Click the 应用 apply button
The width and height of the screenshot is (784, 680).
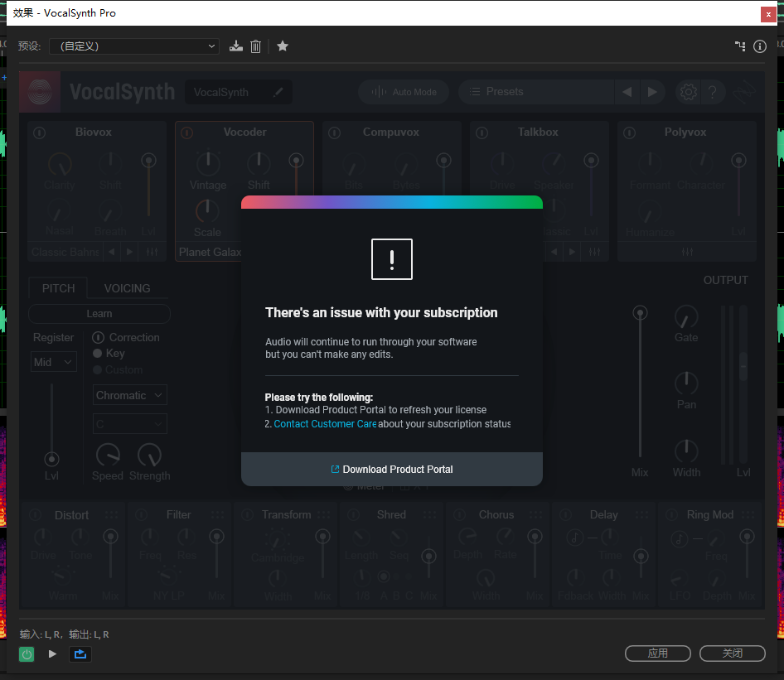point(658,653)
